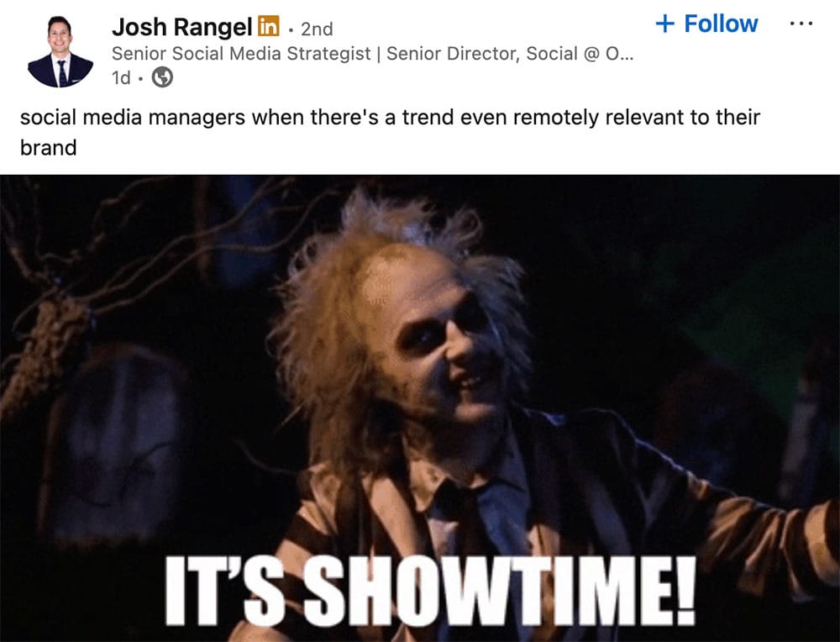Open the Senior Social Media Strategist headline
The image size is (840, 642).
click(241, 54)
